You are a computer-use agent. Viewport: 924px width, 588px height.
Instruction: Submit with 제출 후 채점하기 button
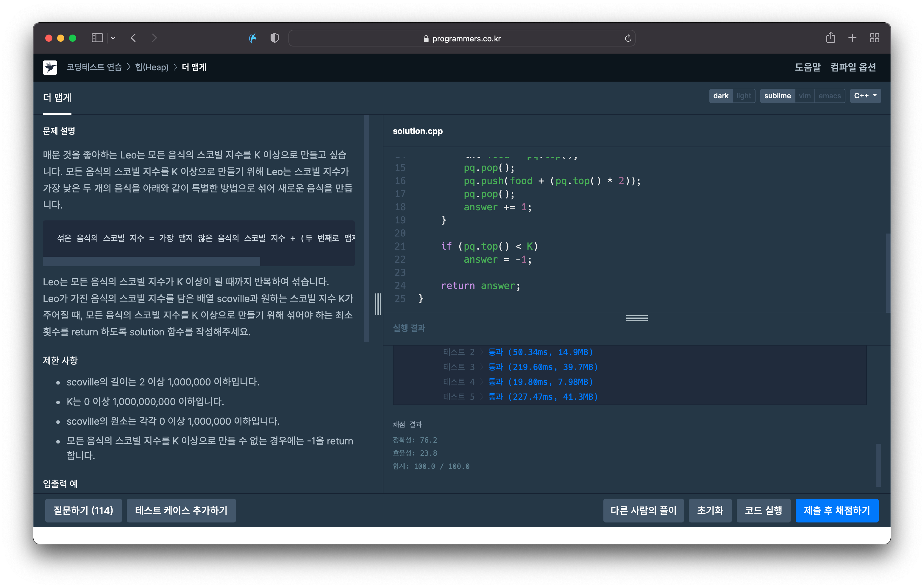pyautogui.click(x=837, y=511)
